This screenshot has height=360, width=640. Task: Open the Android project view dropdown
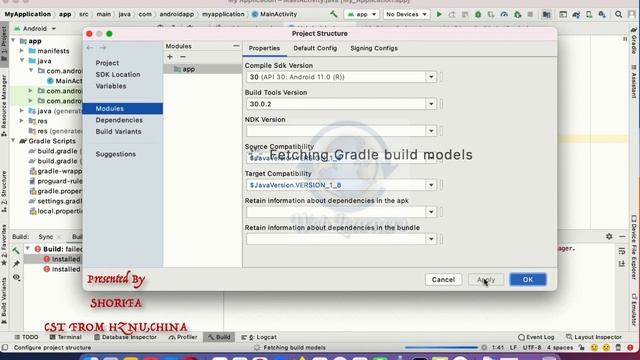coord(35,29)
